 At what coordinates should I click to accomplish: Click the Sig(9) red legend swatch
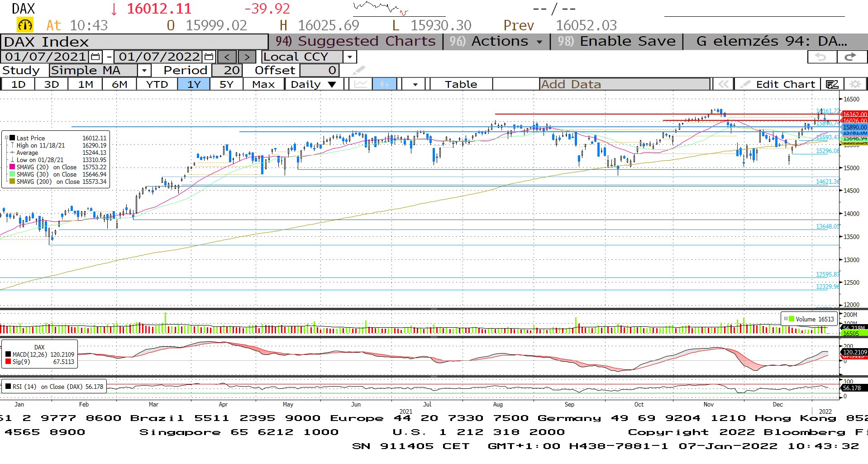click(8, 362)
